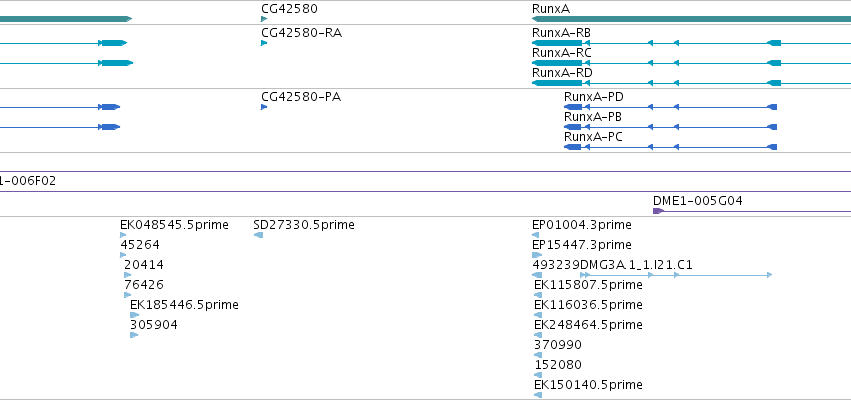851x400 pixels.
Task: Select the RunxA gene label
Action: pyautogui.click(x=551, y=9)
